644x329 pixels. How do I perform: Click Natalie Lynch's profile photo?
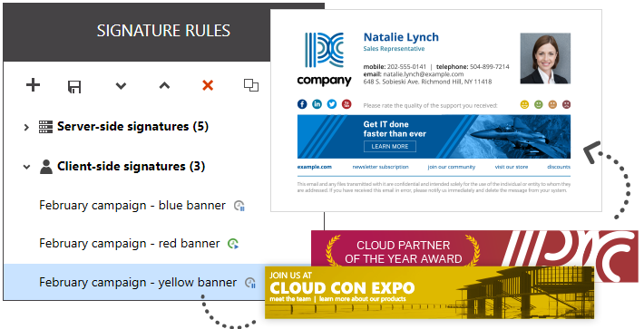point(545,58)
